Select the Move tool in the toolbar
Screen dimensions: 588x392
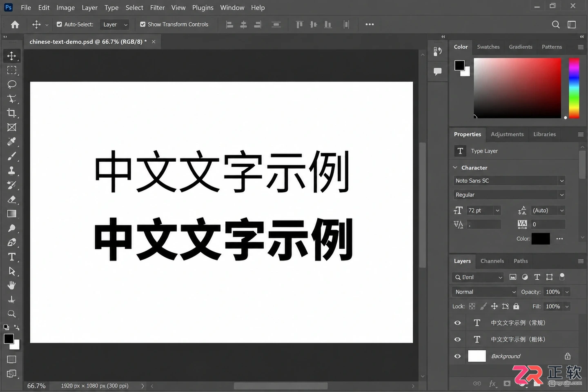pos(12,56)
